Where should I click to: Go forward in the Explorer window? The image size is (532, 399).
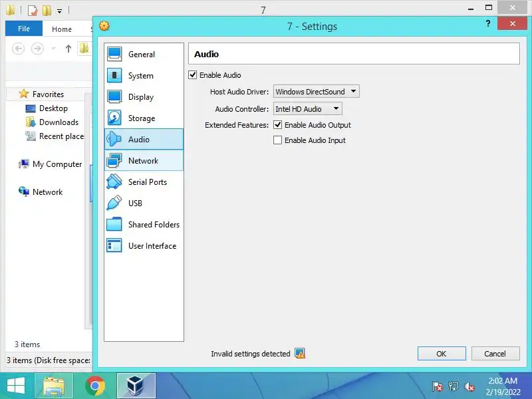(37, 49)
